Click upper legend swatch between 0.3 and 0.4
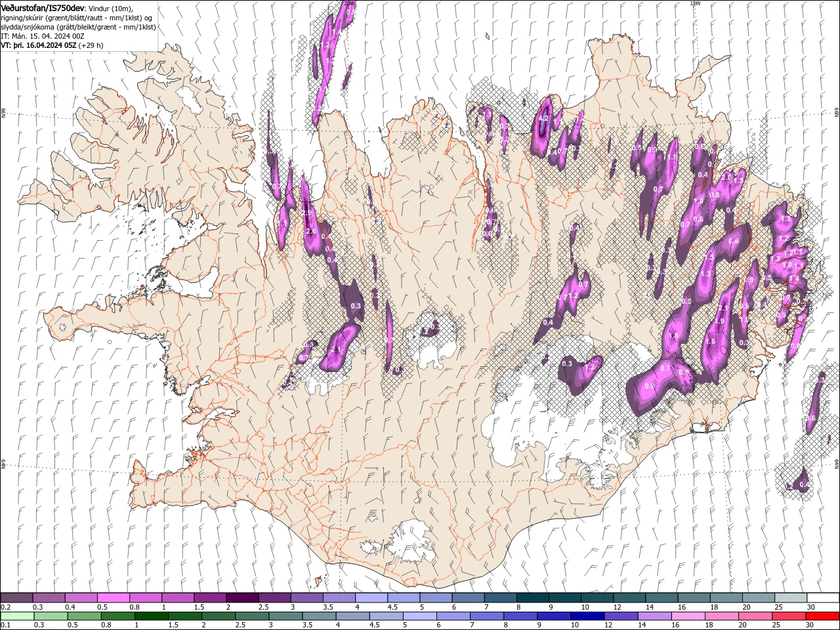840x630 pixels. 49,598
